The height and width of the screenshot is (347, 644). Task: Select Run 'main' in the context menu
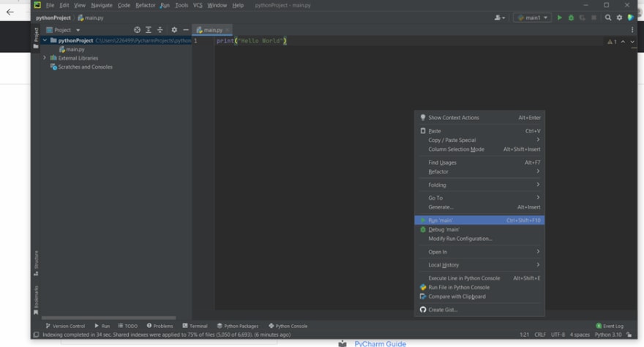(x=479, y=220)
